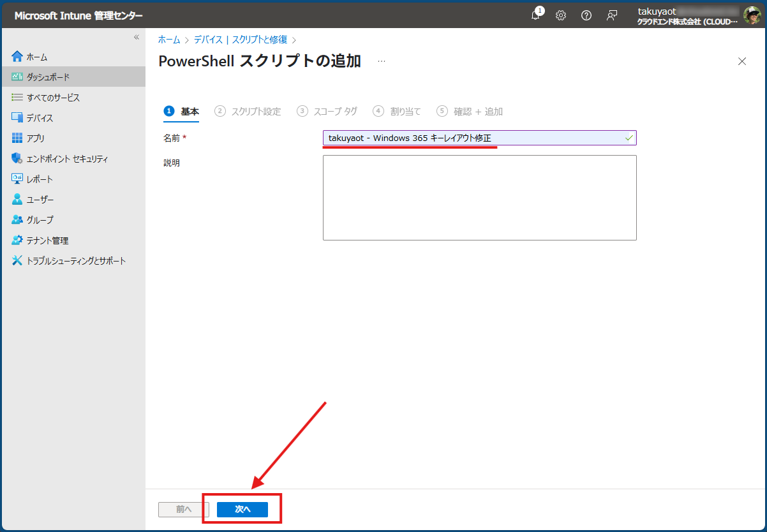
Task: Open デバイス in the sidebar
Action: coord(73,118)
